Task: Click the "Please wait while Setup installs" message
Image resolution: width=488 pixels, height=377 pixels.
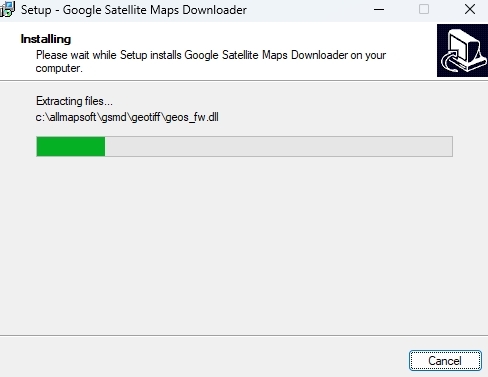Action: pos(211,61)
